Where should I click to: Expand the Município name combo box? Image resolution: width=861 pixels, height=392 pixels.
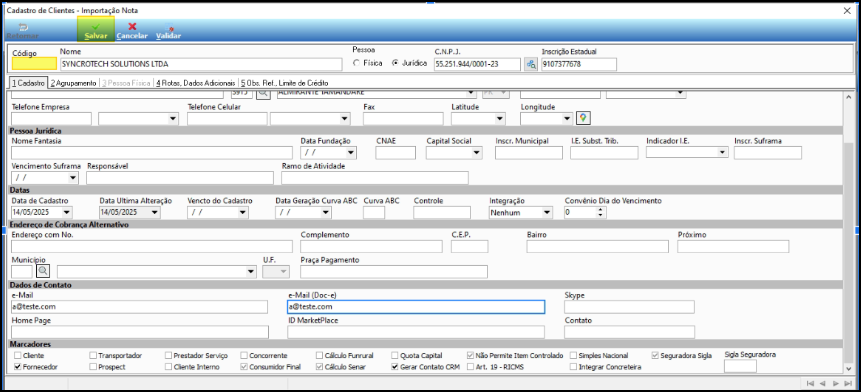coord(251,271)
